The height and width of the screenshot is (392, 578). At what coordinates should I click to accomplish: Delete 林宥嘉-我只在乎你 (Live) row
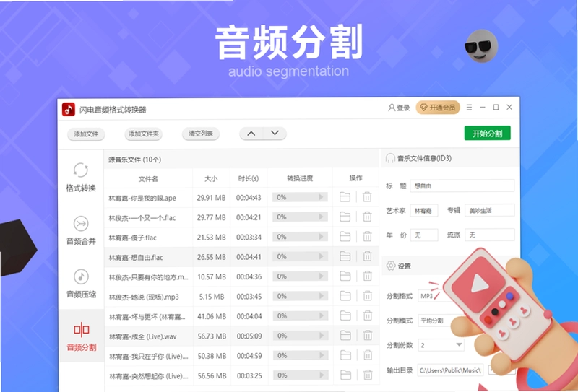point(367,355)
